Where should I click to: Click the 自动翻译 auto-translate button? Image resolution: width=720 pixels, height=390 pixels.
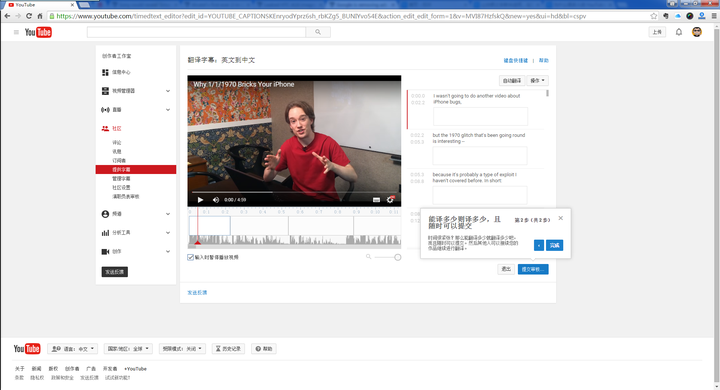click(512, 80)
